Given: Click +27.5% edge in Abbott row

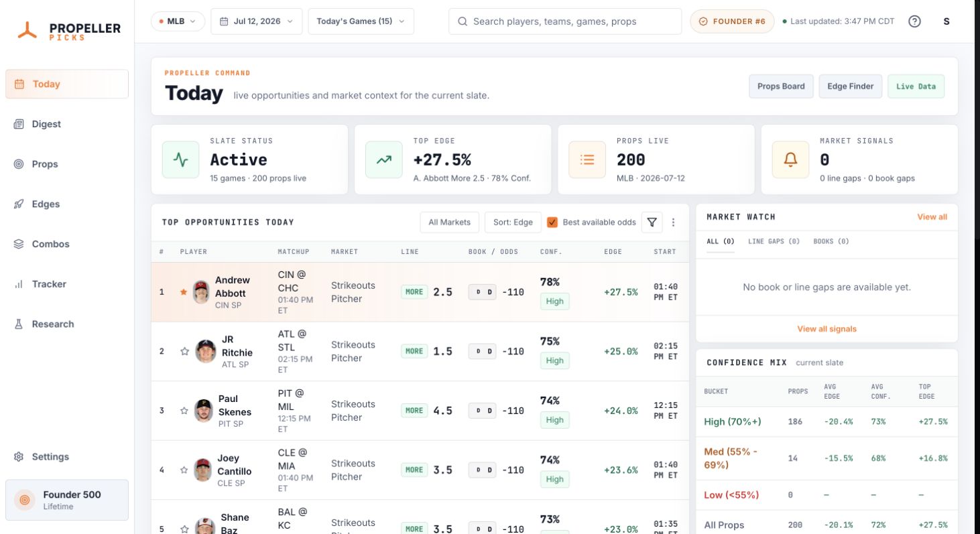Looking at the screenshot, I should (621, 292).
